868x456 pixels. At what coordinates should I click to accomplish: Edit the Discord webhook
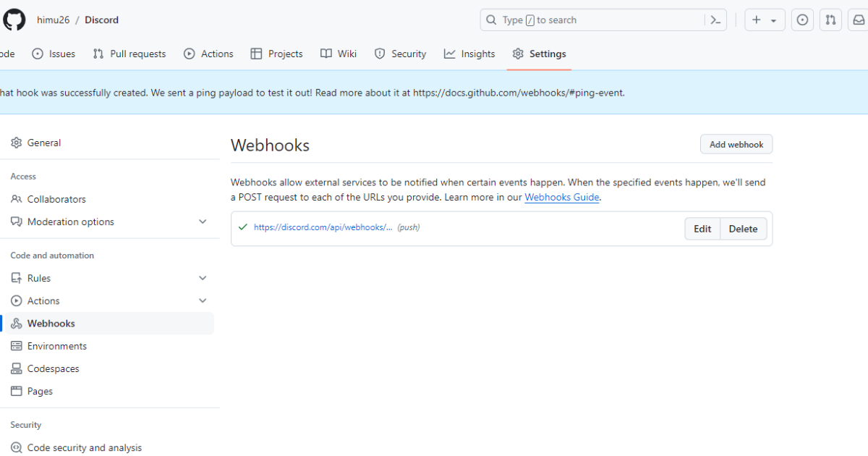[x=702, y=229]
